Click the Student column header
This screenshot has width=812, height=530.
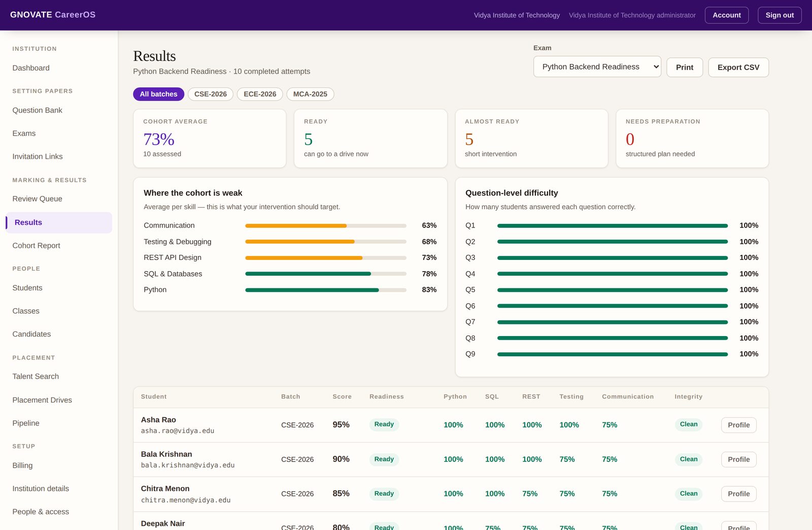click(x=154, y=396)
